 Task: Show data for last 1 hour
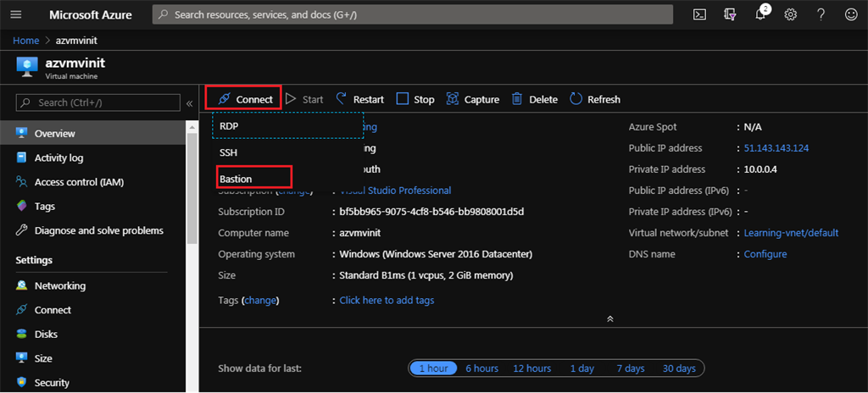[433, 368]
